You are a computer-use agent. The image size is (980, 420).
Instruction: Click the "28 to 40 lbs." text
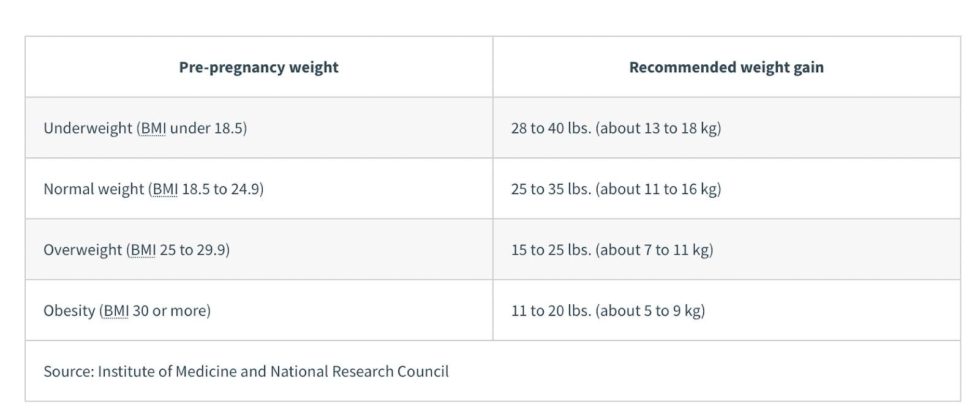point(551,128)
